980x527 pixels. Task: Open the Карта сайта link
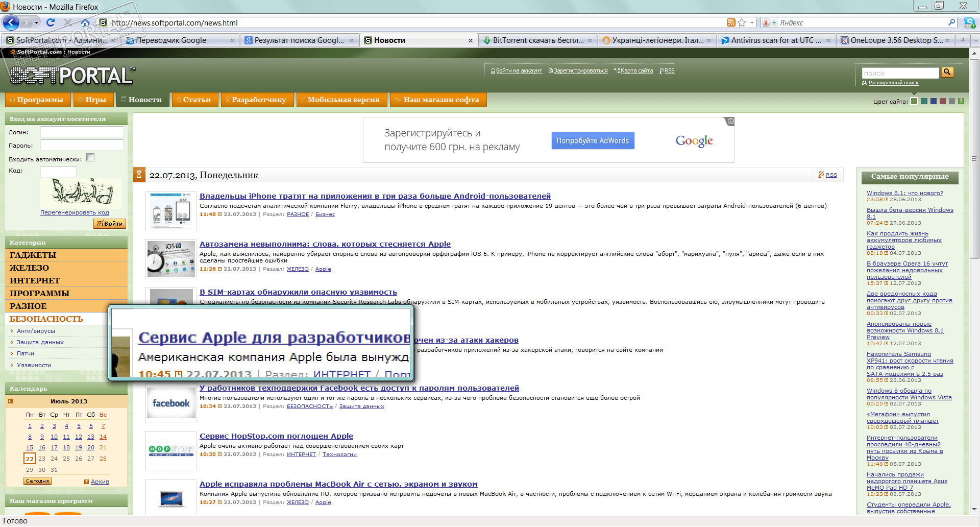(636, 71)
